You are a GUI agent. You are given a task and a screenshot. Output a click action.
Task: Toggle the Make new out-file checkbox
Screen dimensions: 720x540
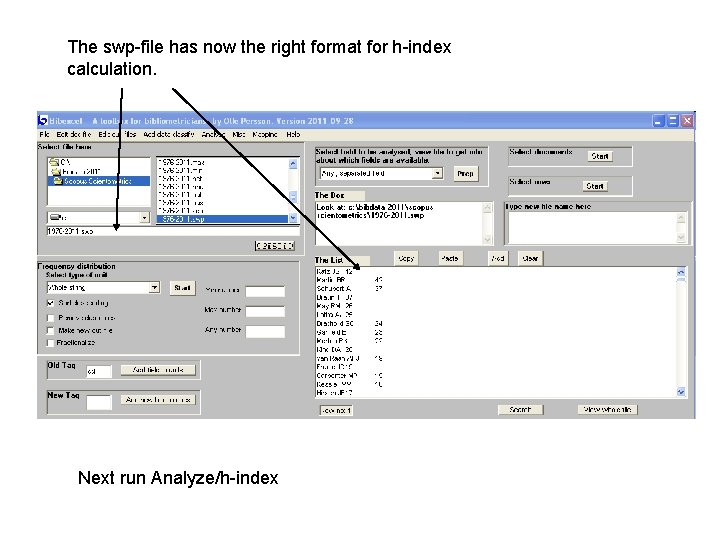[51, 330]
